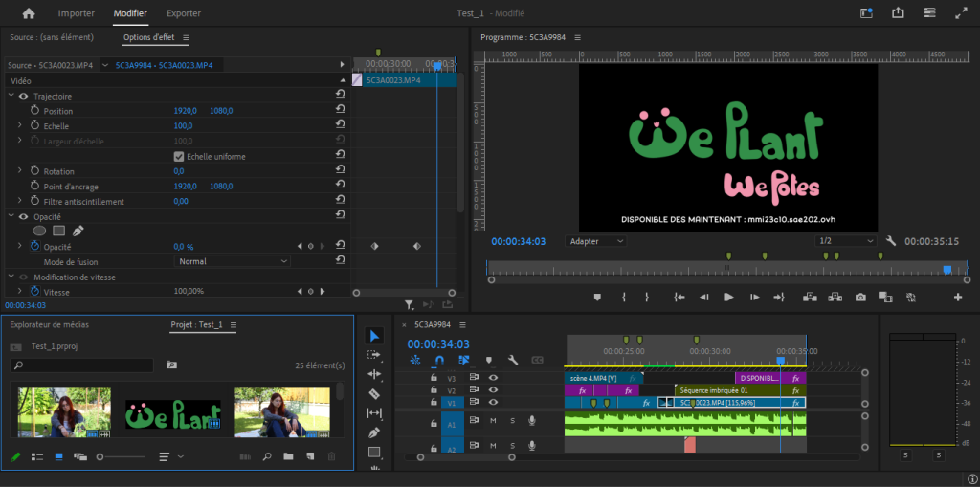Open Program monitor settings wrench
The width and height of the screenshot is (980, 487).
(891, 241)
